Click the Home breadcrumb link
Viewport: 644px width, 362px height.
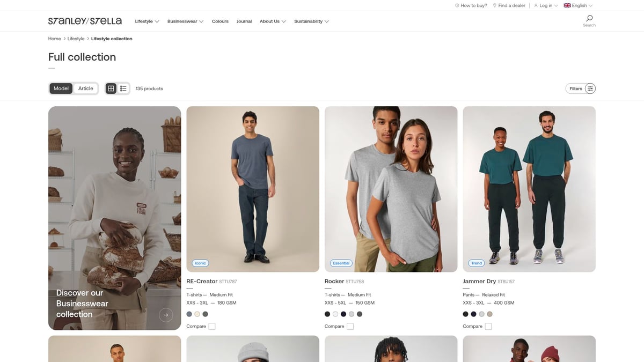pos(54,39)
